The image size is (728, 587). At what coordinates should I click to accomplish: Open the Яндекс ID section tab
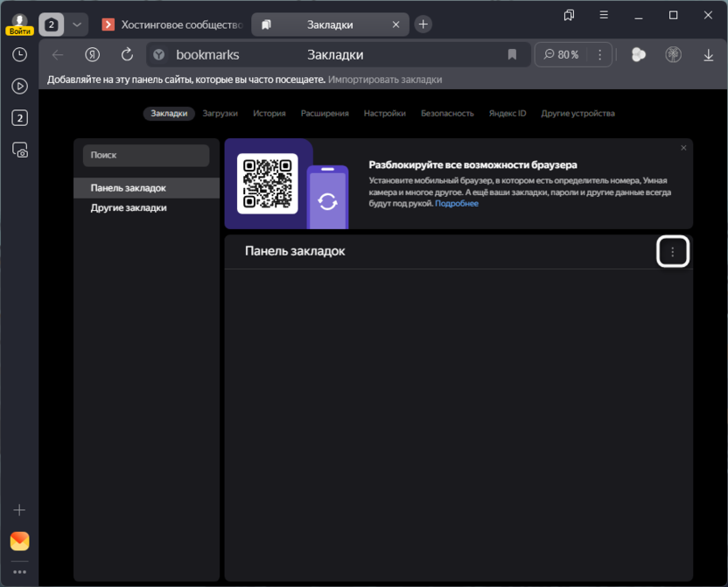click(x=507, y=114)
